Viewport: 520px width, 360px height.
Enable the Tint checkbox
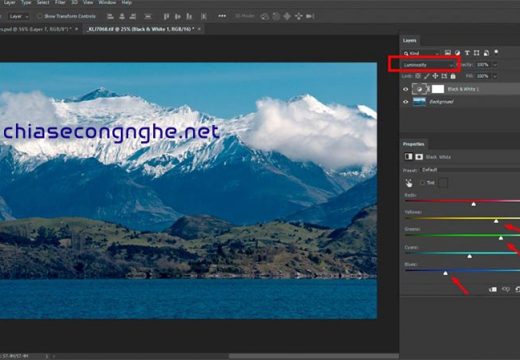click(423, 183)
